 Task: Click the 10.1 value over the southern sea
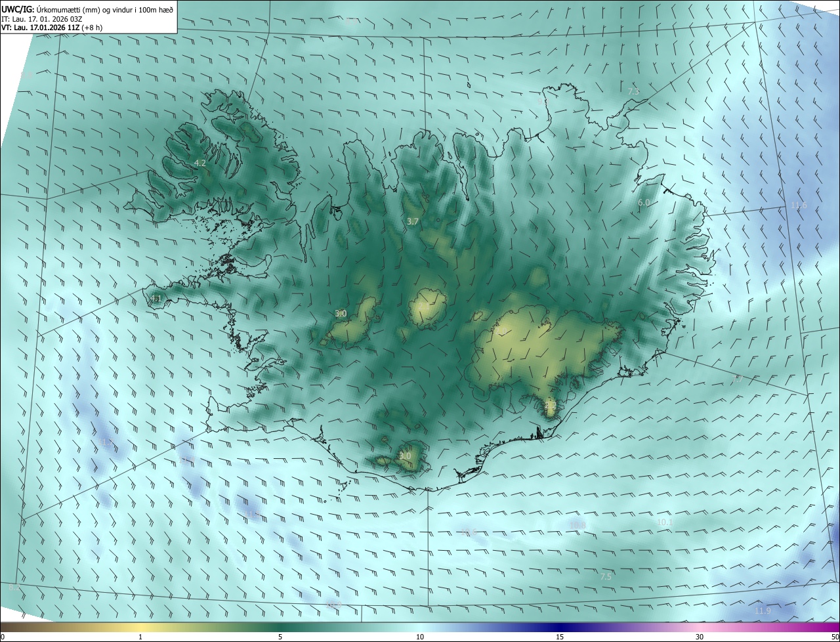coord(665,522)
